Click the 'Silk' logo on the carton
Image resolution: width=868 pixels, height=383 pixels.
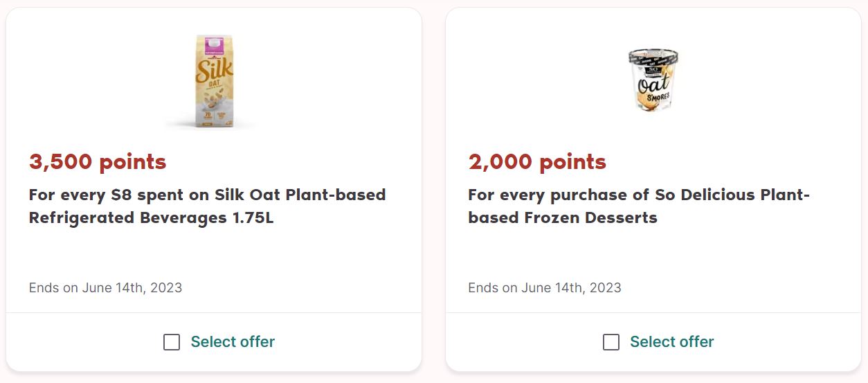215,71
